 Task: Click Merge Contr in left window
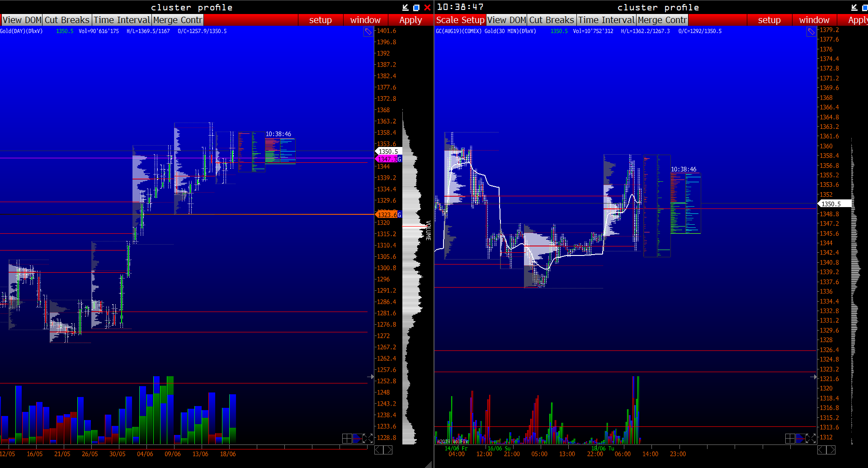tap(178, 20)
